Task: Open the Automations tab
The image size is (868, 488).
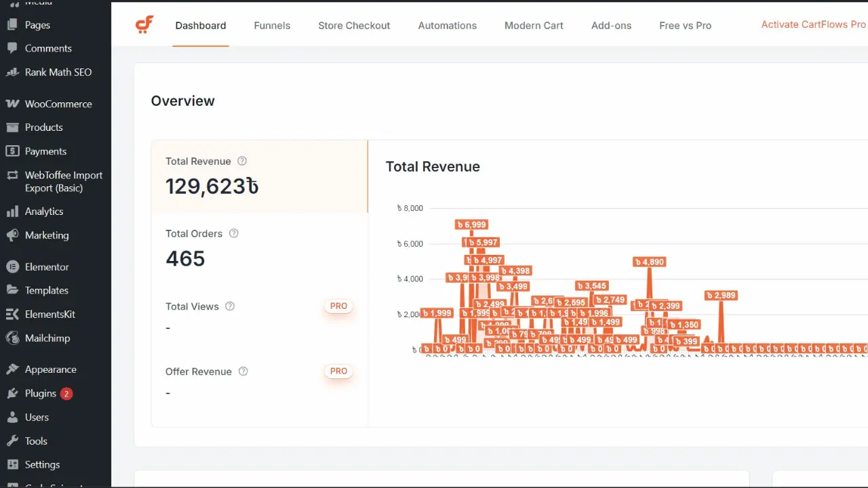Action: (447, 26)
